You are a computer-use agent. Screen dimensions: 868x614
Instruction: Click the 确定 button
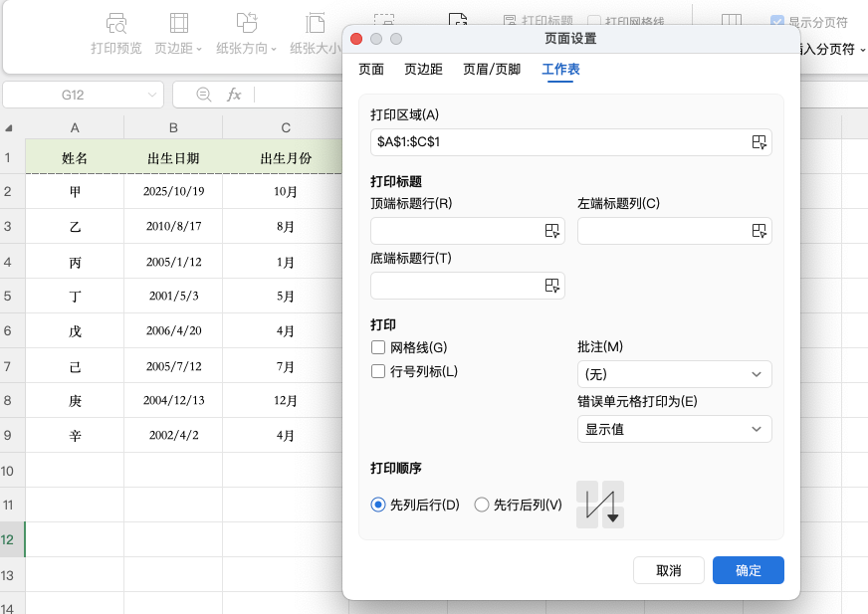pyautogui.click(x=748, y=570)
